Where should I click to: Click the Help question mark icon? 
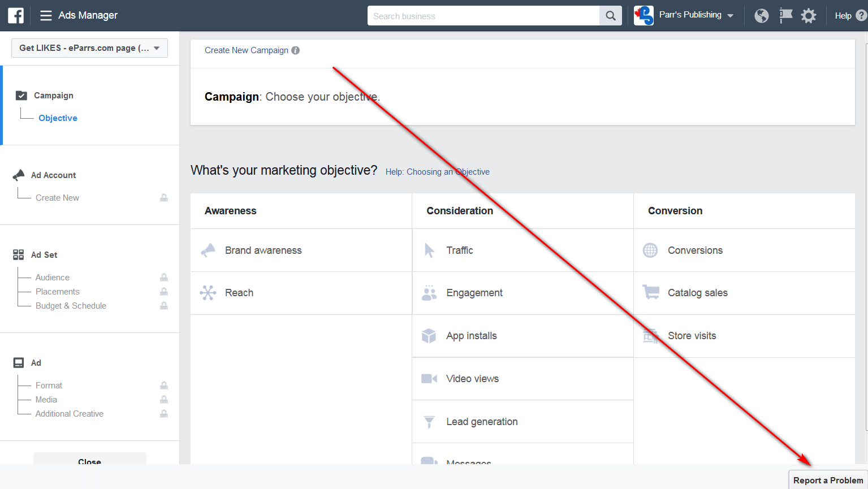(861, 16)
